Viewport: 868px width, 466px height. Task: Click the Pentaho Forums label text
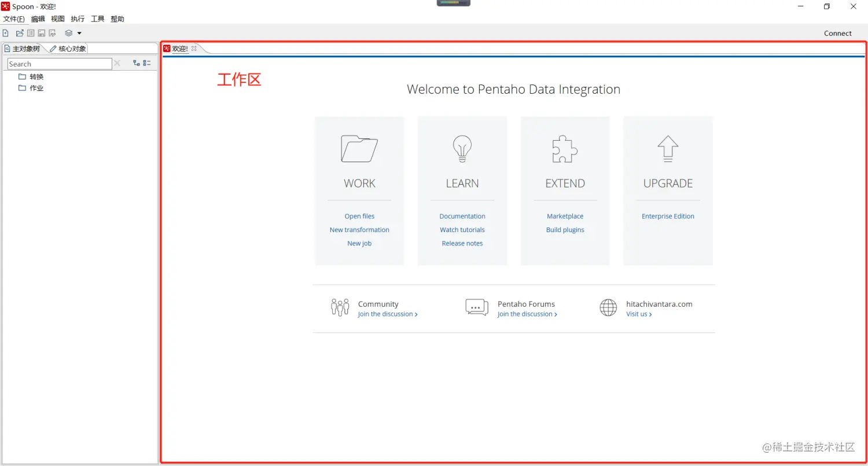tap(526, 304)
